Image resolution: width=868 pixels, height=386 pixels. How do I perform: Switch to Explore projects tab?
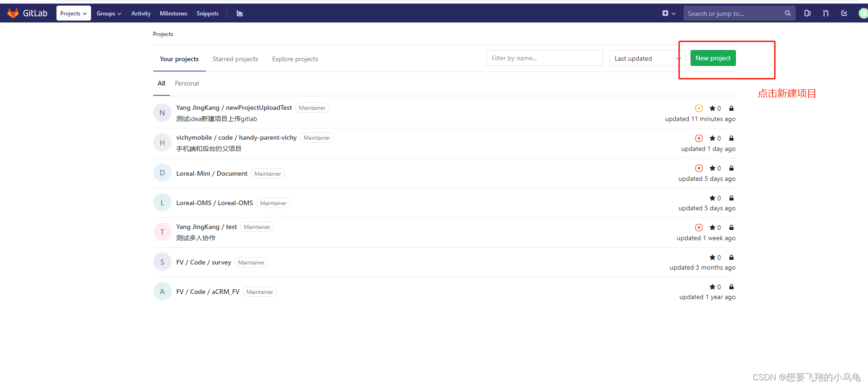point(295,59)
